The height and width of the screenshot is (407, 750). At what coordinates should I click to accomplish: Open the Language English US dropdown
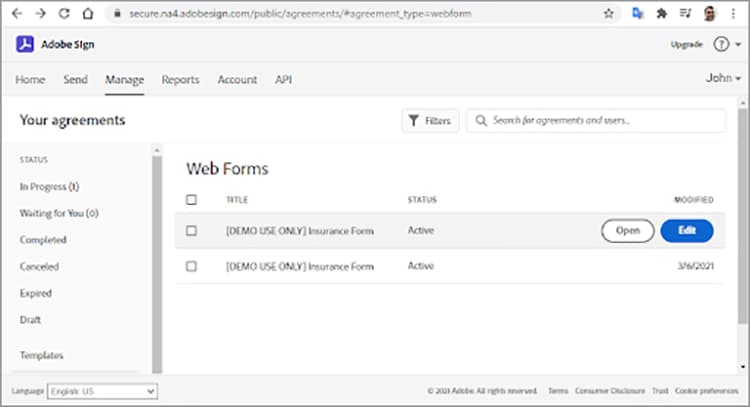click(x=102, y=391)
